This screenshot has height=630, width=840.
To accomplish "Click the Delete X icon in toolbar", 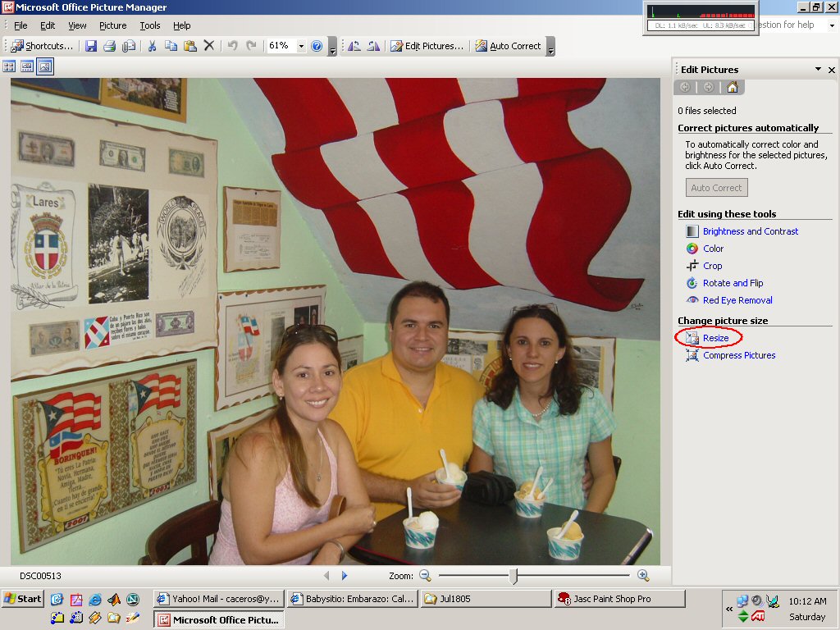I will (x=209, y=46).
